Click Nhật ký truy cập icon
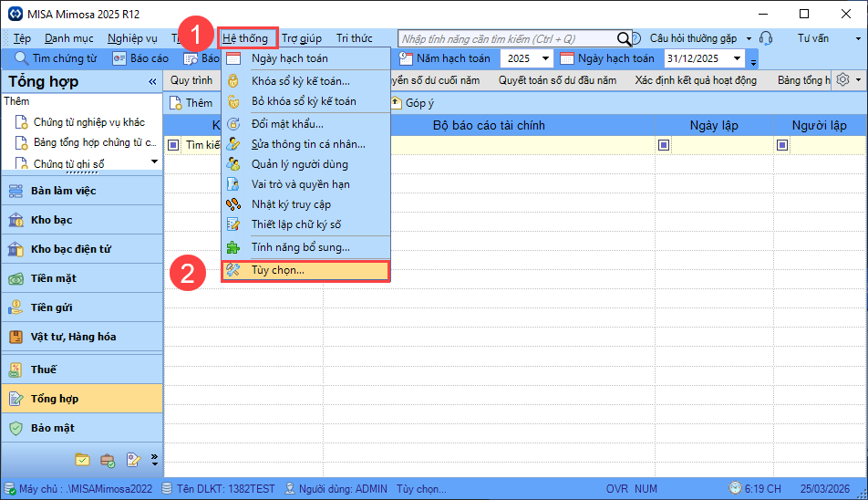The width and height of the screenshot is (868, 500). [x=233, y=204]
